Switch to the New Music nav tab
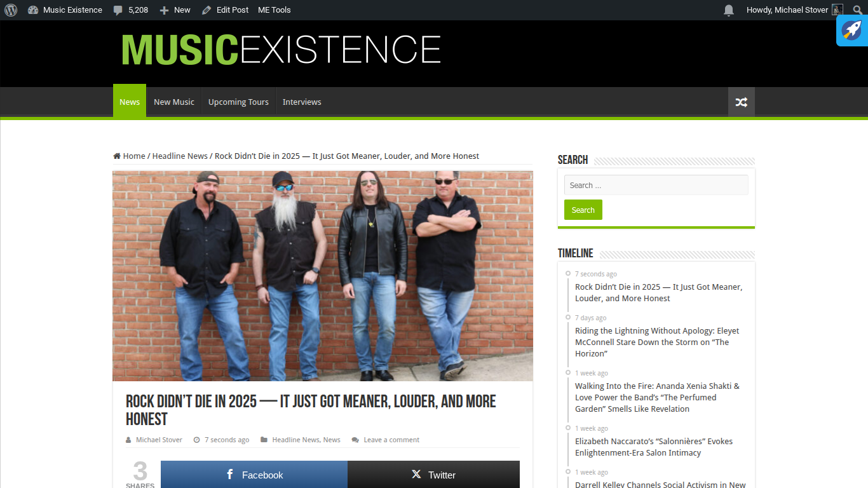Viewport: 868px width, 488px height. click(174, 102)
